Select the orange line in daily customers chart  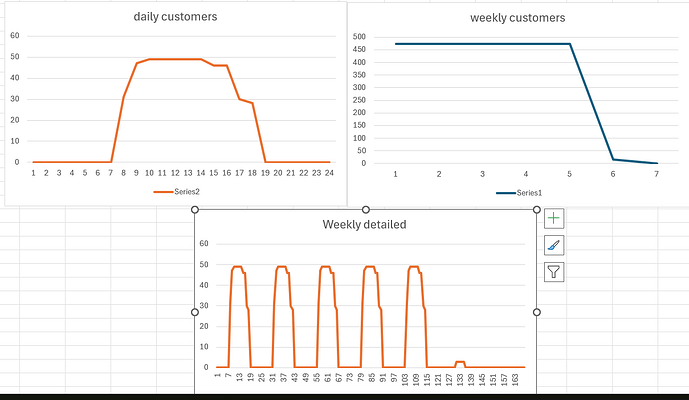(175, 59)
